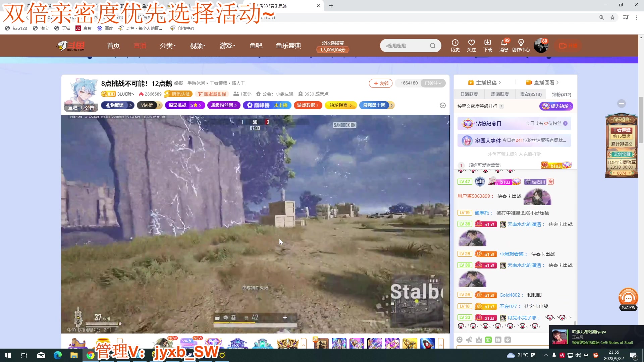
Task: Click the search magnifier icon in the search box
Action: coord(433,46)
